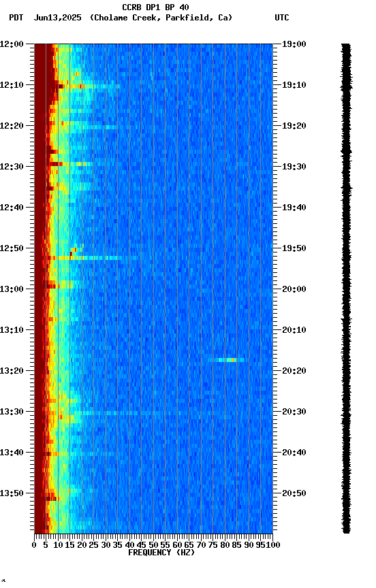The width and height of the screenshot is (376, 588).
Task: Click the '20:30' UTC time label
Action: (x=294, y=412)
